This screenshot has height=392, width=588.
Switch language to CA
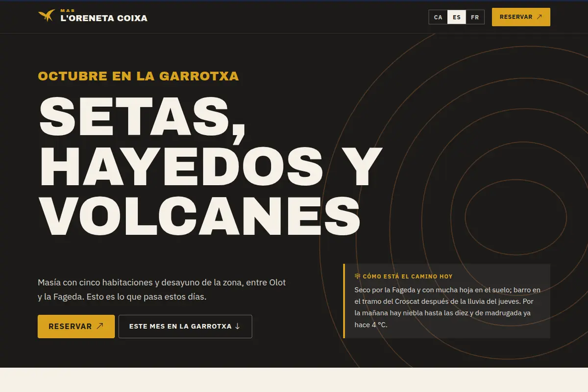pyautogui.click(x=438, y=17)
